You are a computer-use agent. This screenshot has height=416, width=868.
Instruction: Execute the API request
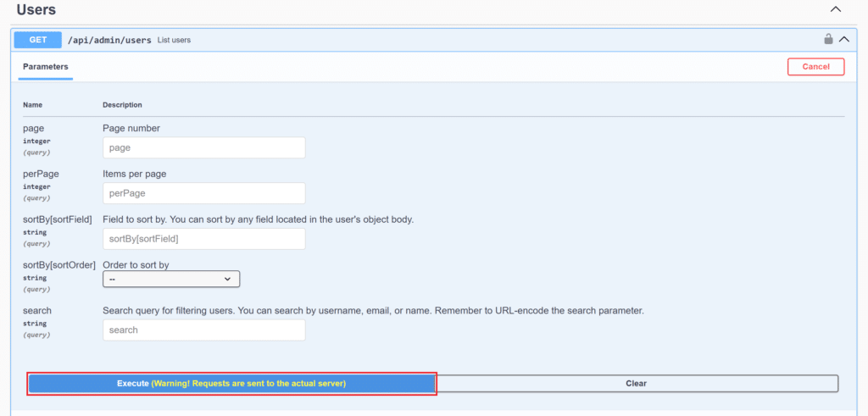pyautogui.click(x=231, y=384)
